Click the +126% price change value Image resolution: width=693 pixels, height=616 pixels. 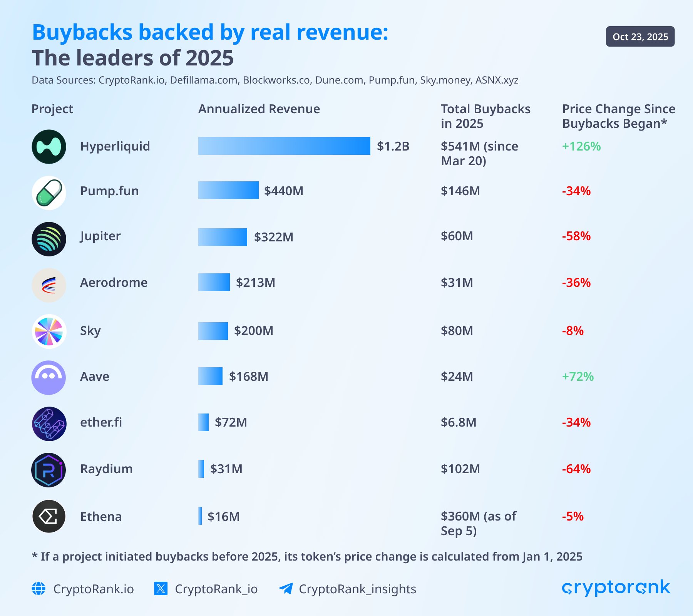pyautogui.click(x=581, y=146)
